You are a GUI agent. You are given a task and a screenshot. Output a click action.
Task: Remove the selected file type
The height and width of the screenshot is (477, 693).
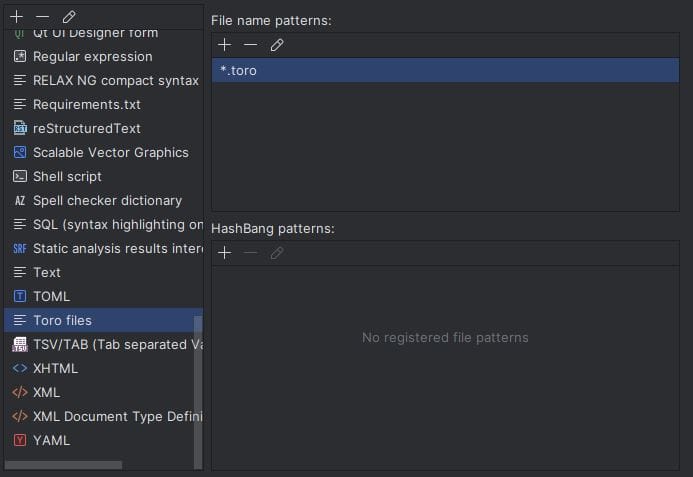coord(43,17)
